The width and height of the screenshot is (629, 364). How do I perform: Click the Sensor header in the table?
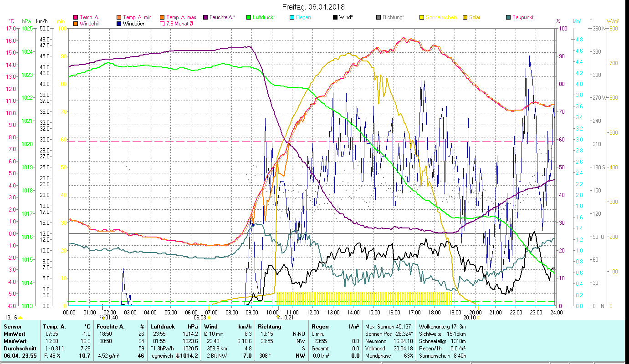click(12, 327)
